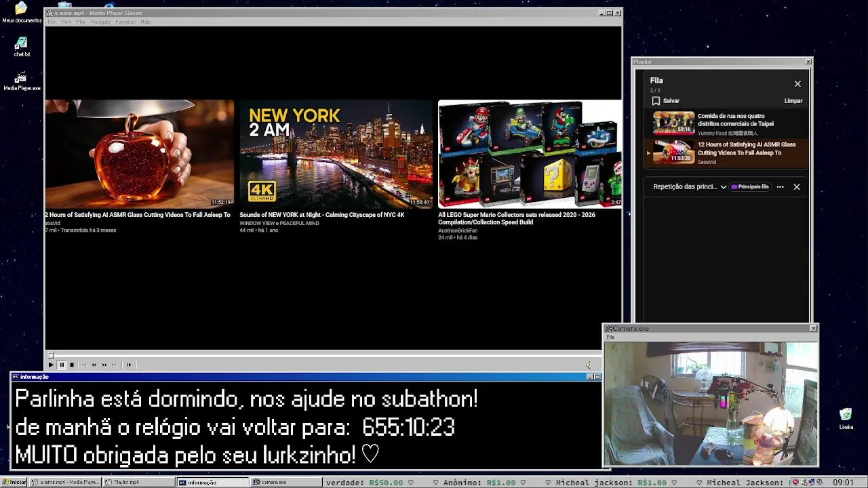Open the LEGO Super Mario sets video thumbnail
This screenshot has height=488, width=868.
point(530,154)
